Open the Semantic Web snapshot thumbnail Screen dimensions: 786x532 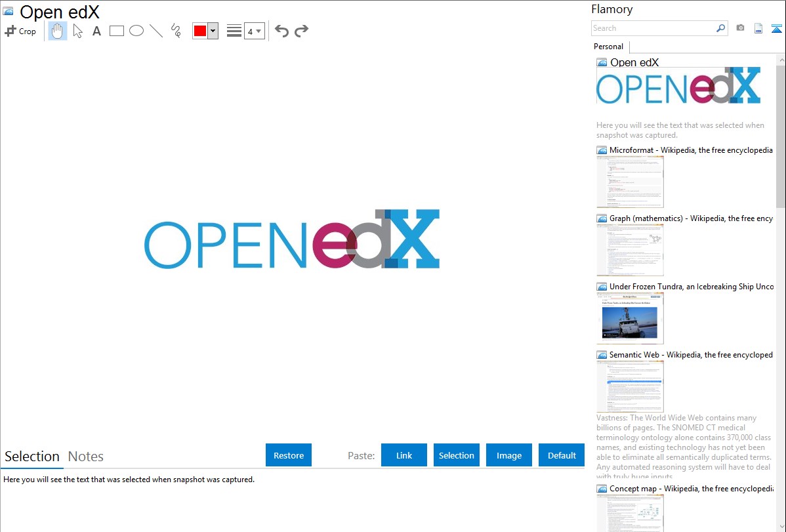(x=630, y=386)
